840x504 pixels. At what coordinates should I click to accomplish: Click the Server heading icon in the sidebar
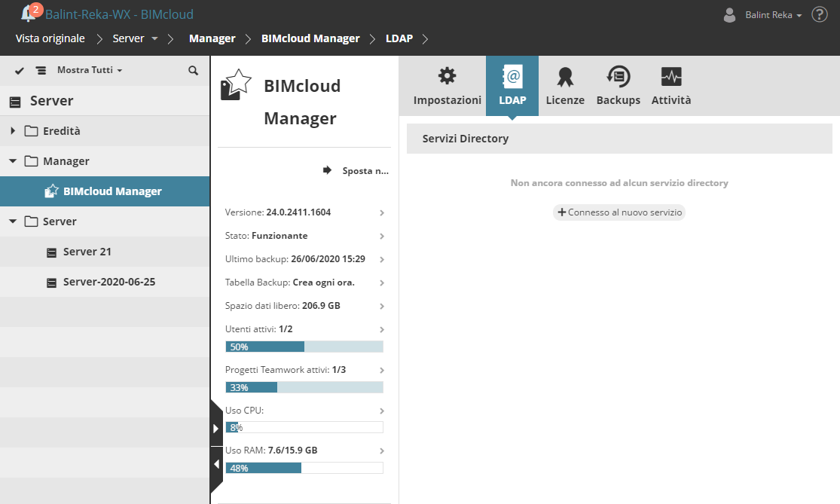15,101
